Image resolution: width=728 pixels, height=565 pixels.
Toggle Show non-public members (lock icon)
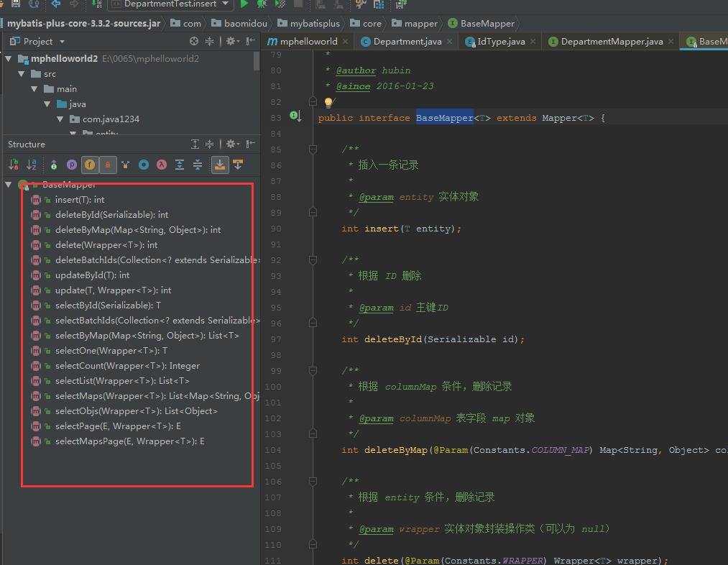108,165
